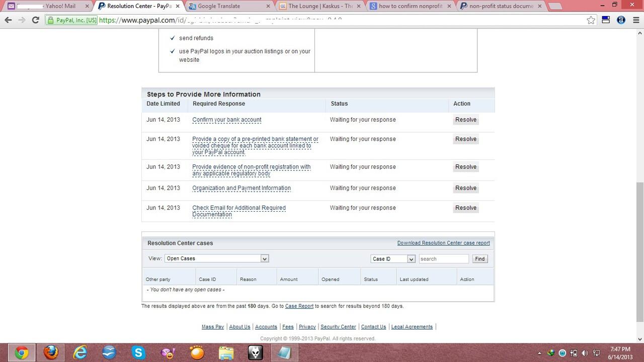This screenshot has height=362, width=644.
Task: Click the round blue tray icon
Action: coord(562,353)
